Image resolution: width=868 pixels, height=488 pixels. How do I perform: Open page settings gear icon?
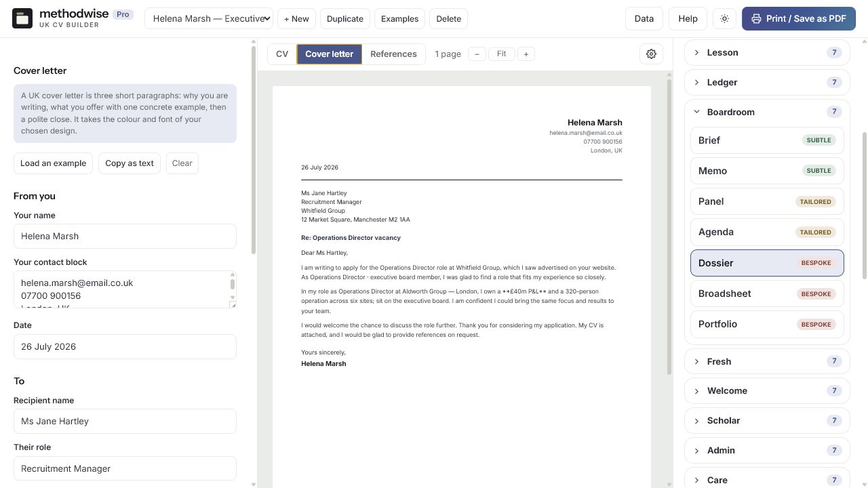coord(651,54)
